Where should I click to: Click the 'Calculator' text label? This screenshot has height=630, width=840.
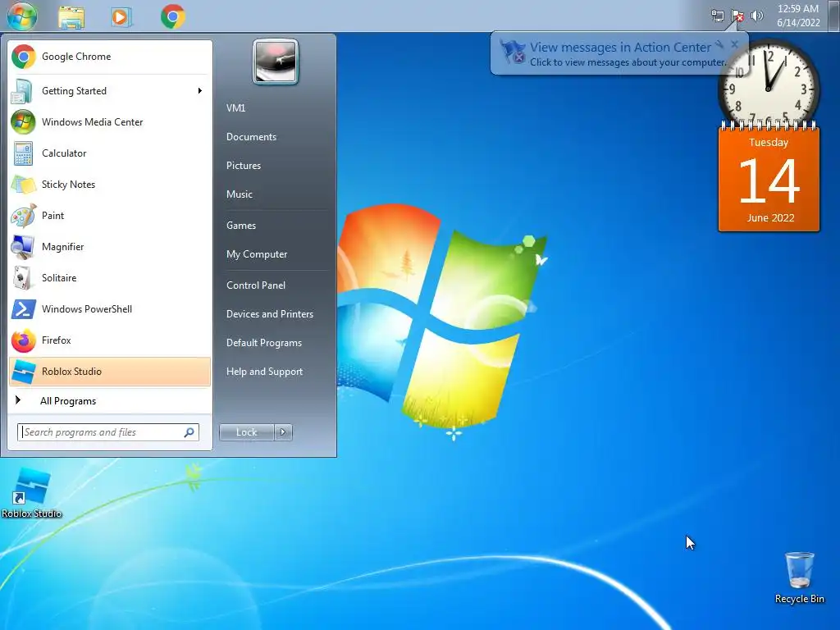(x=64, y=153)
